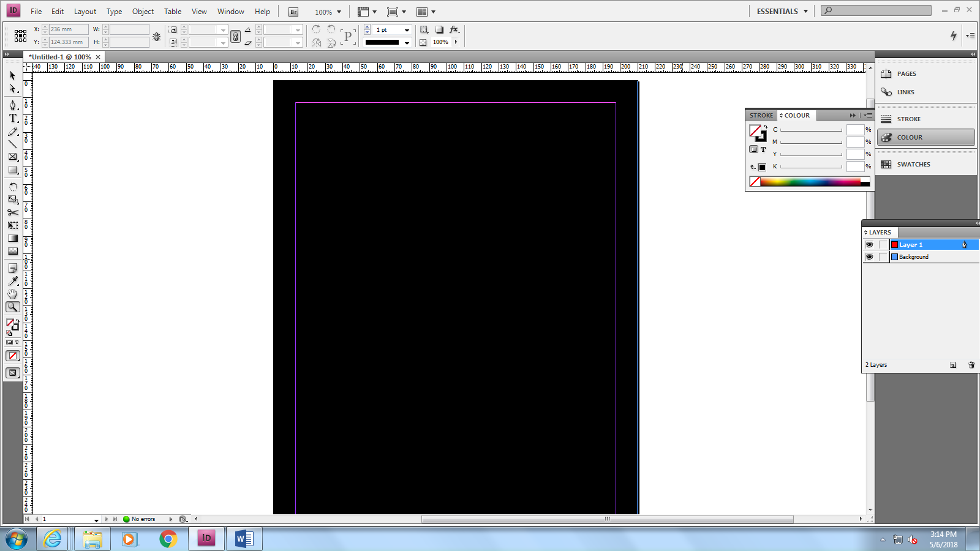The height and width of the screenshot is (551, 980).
Task: Hide the Background layer
Action: (x=870, y=257)
